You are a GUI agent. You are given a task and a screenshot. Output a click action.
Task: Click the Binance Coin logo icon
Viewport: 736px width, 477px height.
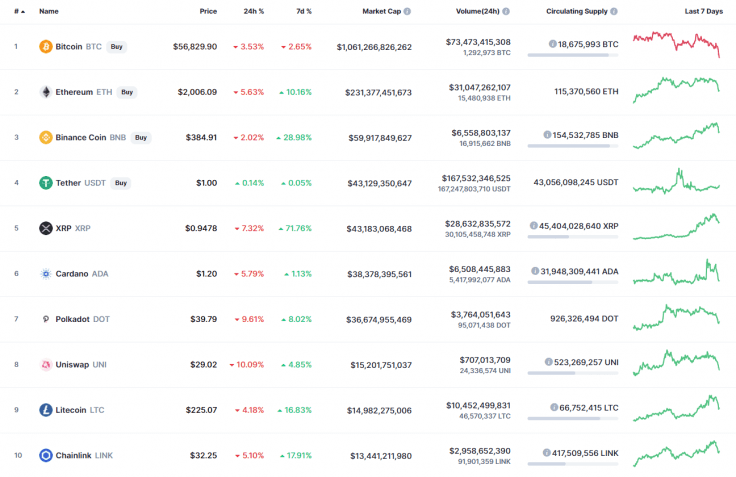pyautogui.click(x=45, y=137)
